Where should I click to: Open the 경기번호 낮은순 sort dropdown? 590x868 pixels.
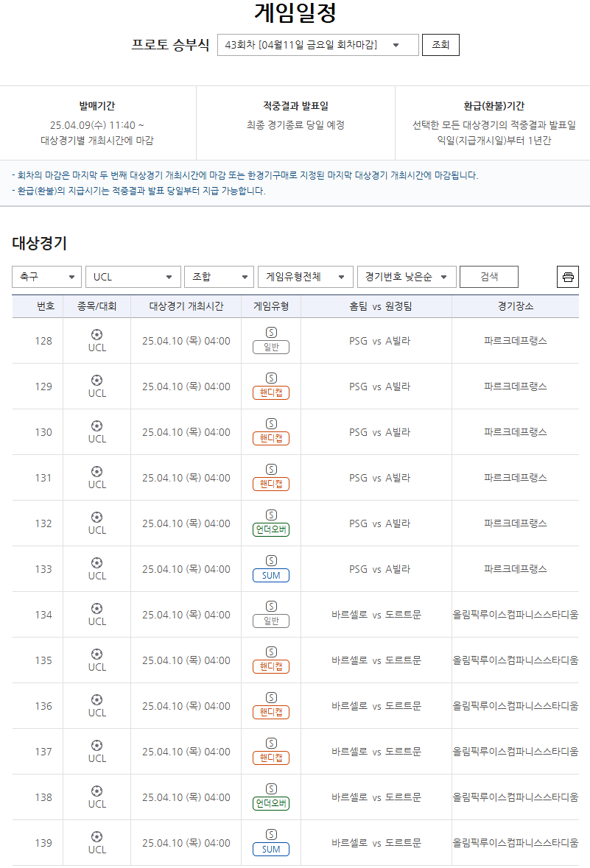tap(404, 276)
